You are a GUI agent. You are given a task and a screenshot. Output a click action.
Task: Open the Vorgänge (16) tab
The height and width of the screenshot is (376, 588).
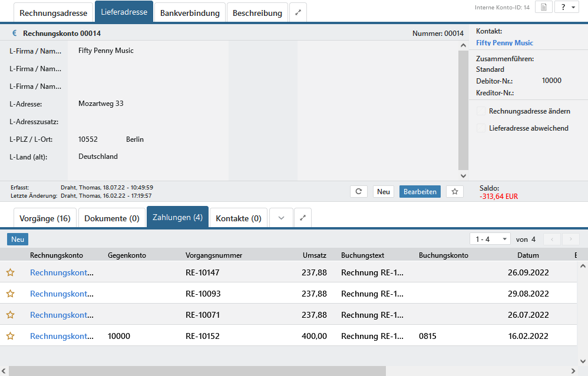pos(45,218)
